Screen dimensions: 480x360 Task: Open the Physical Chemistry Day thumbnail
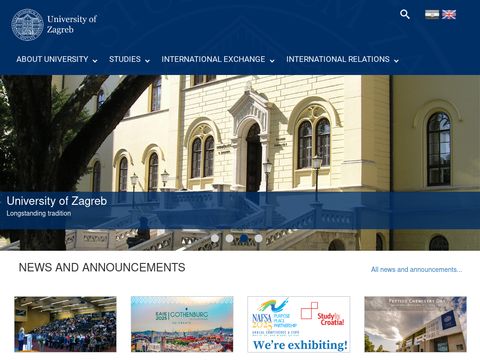415,324
